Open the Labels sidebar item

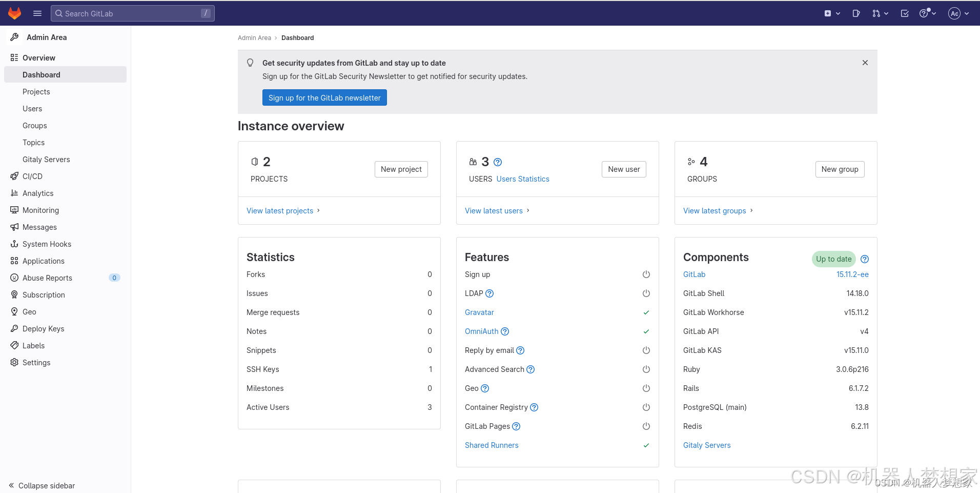point(65,346)
